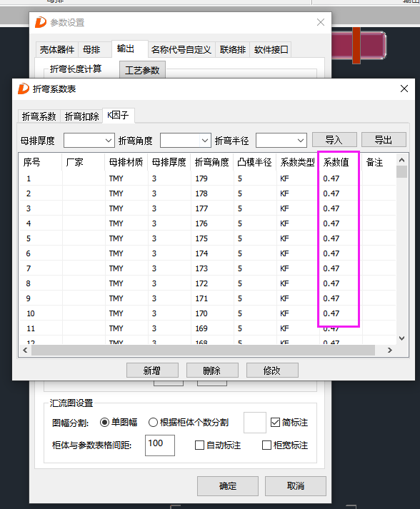
Task: Click the 参数设置 window logo icon
Action: pyautogui.click(x=41, y=22)
